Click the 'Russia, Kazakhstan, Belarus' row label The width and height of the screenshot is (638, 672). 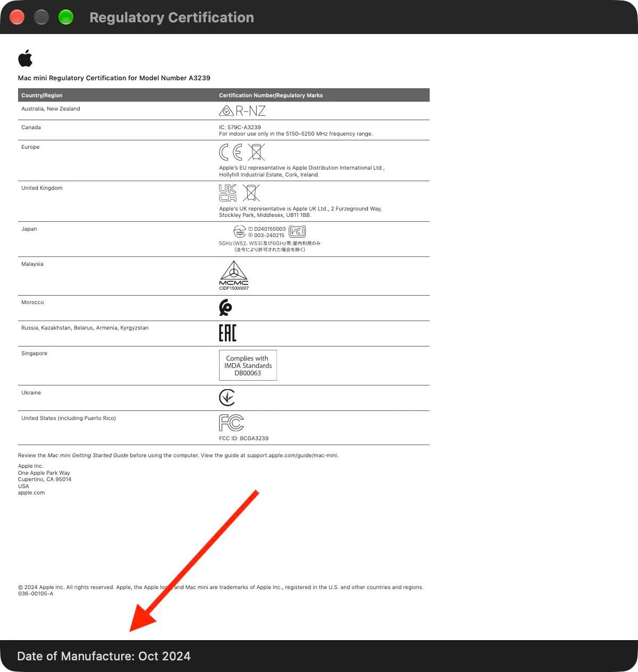pos(85,328)
